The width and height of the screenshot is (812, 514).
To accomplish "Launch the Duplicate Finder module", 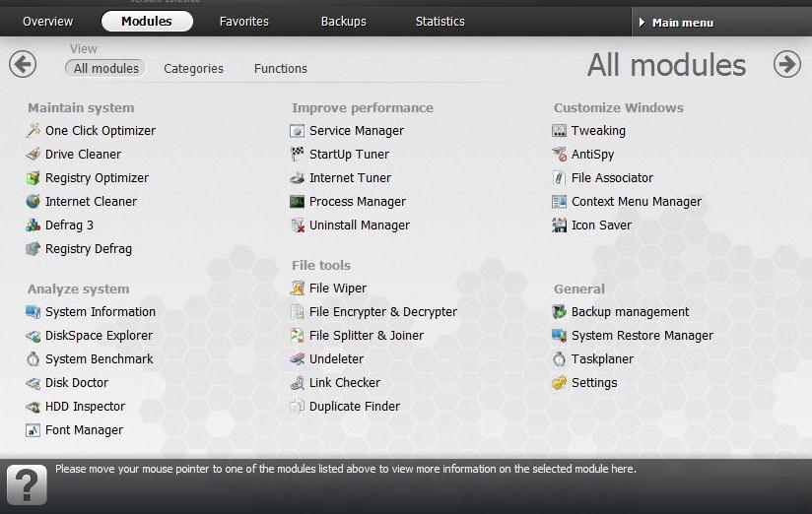I will coord(354,407).
